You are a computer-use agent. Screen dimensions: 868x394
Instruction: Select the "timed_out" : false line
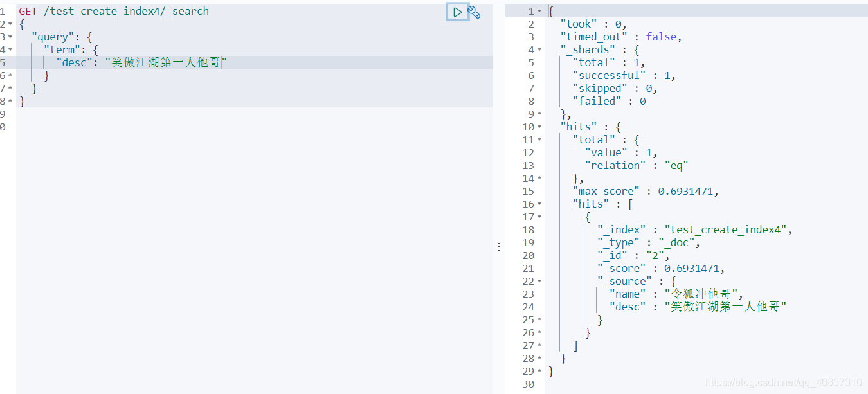point(620,37)
